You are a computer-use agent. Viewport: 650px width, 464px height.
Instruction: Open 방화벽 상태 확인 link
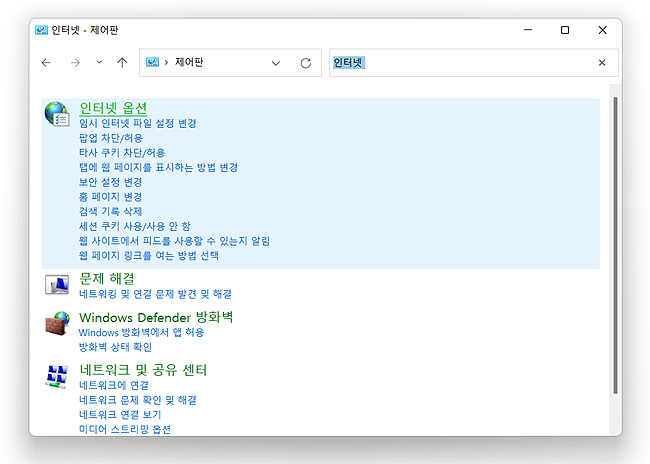coord(115,347)
